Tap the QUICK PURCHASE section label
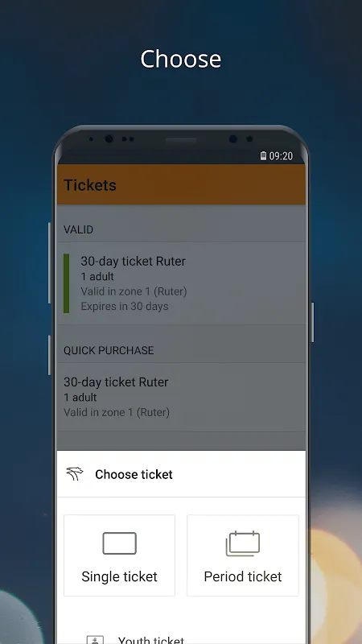The image size is (362, 644). (x=109, y=350)
